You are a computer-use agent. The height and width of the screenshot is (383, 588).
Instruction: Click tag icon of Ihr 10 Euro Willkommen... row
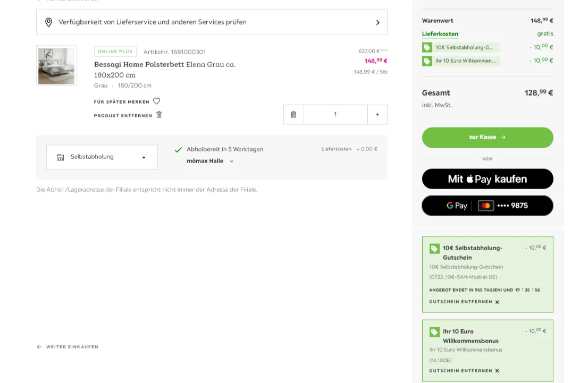click(427, 61)
